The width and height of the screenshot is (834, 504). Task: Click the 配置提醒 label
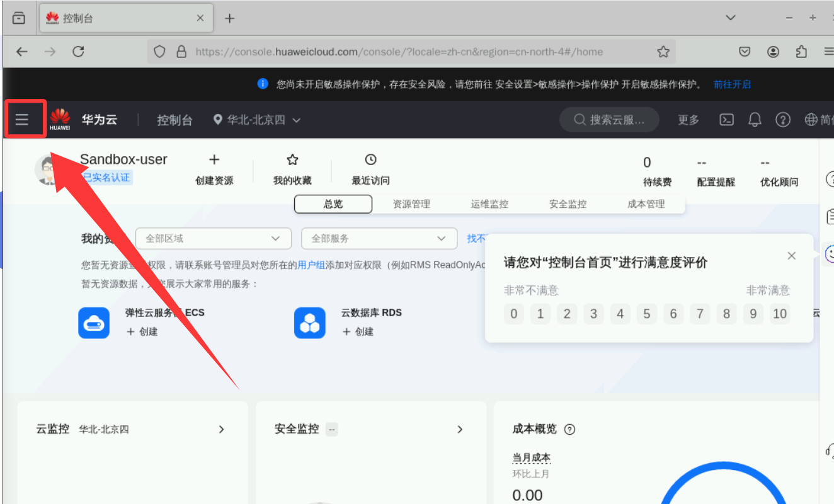click(x=716, y=182)
